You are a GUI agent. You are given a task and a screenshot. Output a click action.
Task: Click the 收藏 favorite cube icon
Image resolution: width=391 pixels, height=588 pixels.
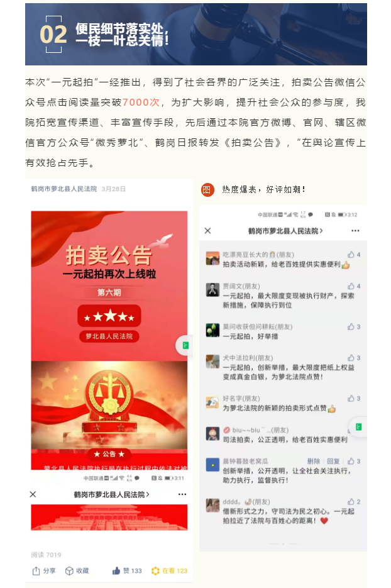click(x=69, y=571)
